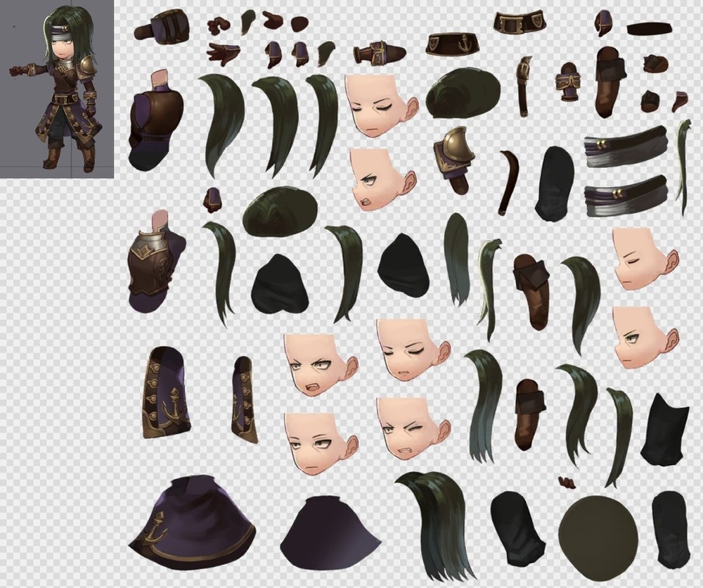Click the thin curved brown strap
The width and height of the screenshot is (703, 588).
509,181
